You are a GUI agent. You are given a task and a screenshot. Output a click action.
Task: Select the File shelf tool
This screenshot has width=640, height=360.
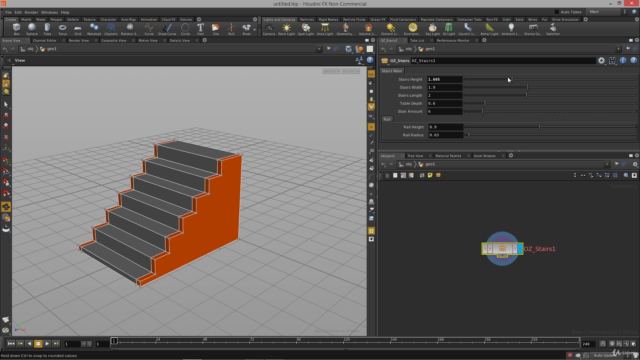(x=216, y=29)
